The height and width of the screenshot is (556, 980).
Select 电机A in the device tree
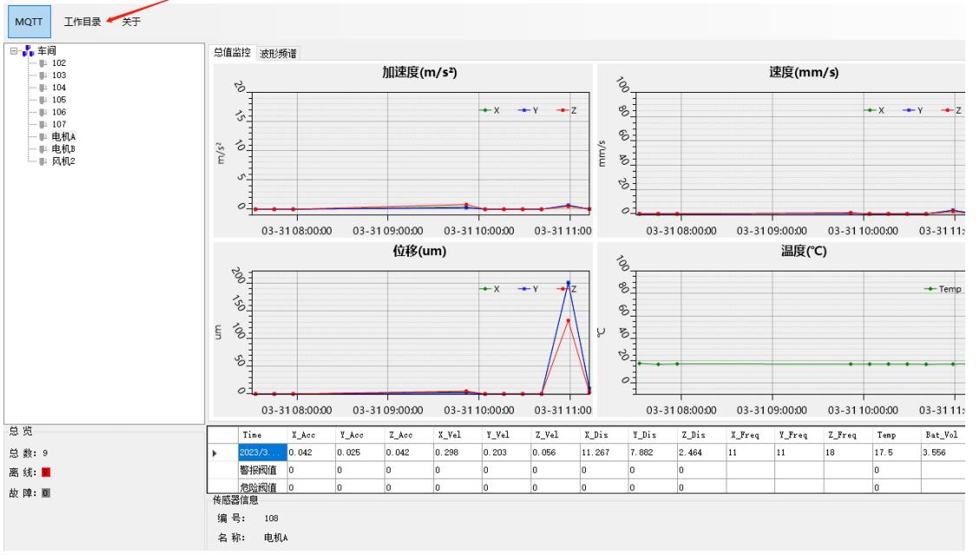click(63, 136)
